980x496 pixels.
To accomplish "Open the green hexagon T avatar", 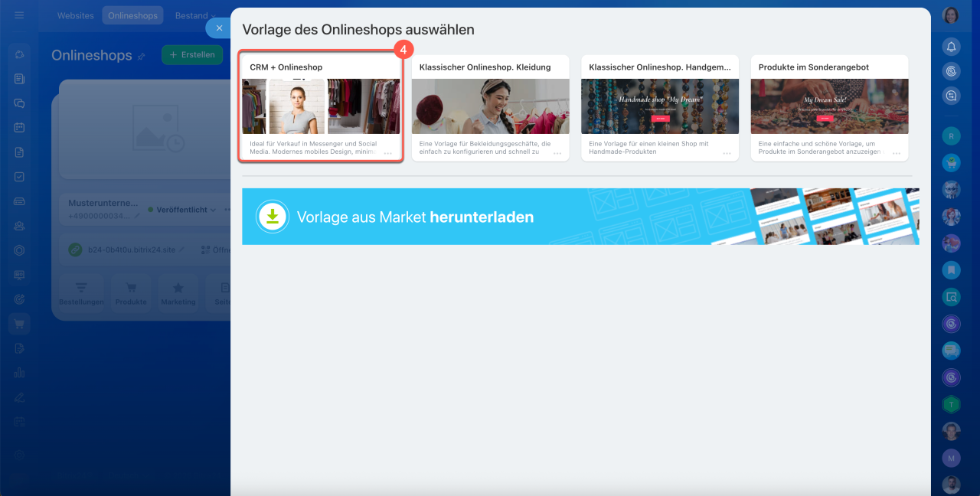I will pos(951,404).
